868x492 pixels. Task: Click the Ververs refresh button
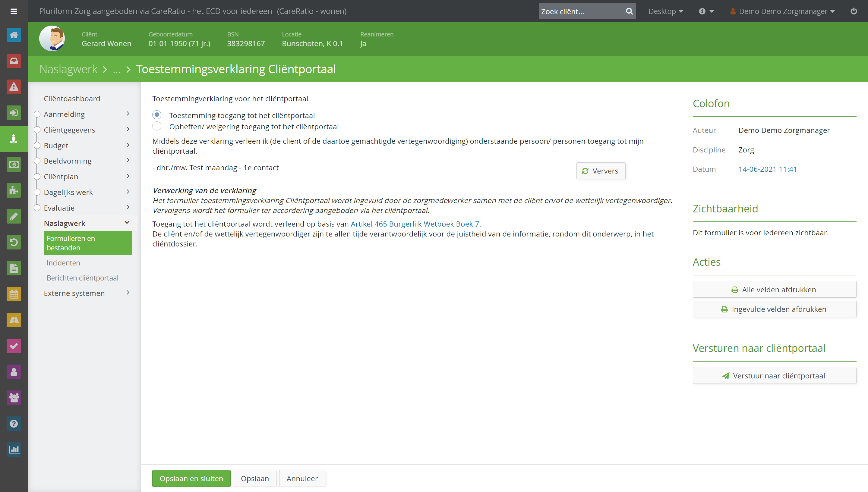click(601, 171)
